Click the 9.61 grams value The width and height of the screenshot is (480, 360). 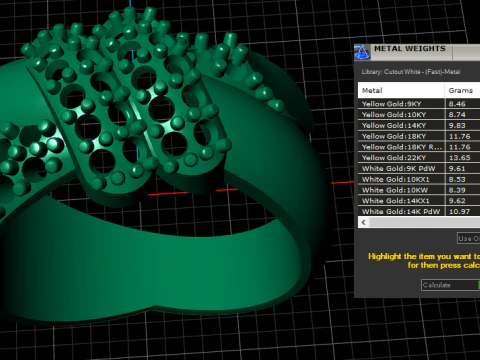[x=457, y=168]
